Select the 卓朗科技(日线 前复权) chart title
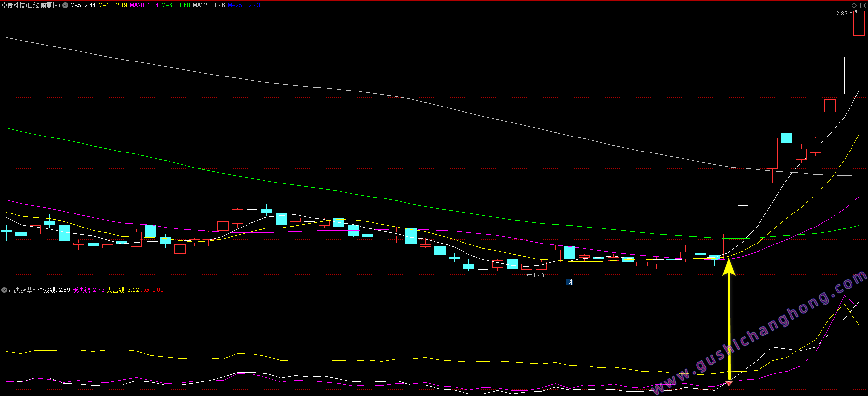Image resolution: width=868 pixels, height=396 pixels. [31, 5]
